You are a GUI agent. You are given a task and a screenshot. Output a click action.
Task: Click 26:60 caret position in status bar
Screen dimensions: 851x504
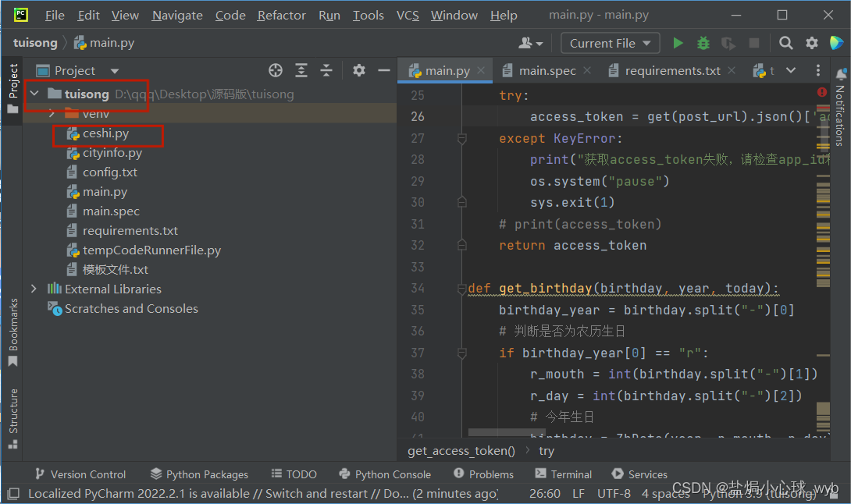pyautogui.click(x=544, y=494)
